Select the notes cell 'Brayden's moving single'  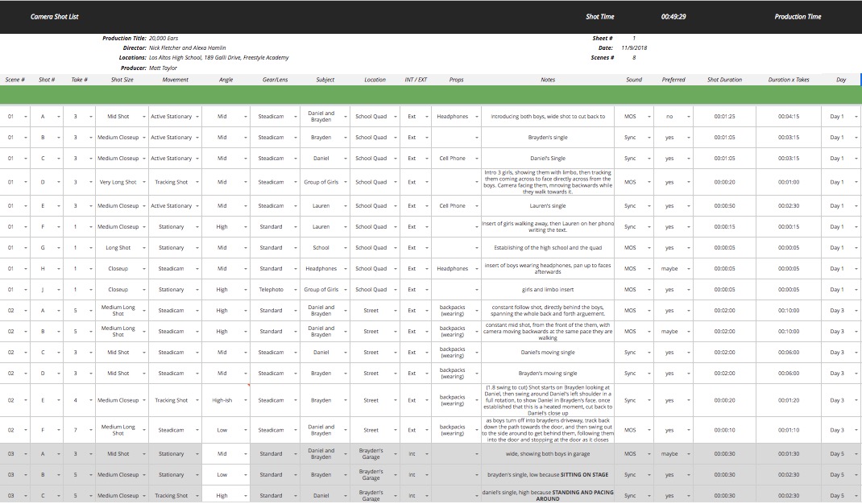pyautogui.click(x=548, y=374)
